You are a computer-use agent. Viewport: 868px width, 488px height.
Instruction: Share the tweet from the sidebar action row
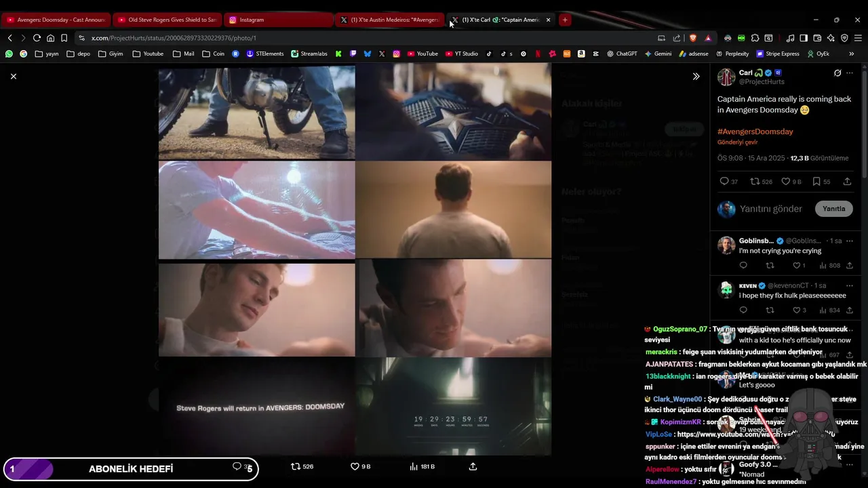click(x=847, y=182)
